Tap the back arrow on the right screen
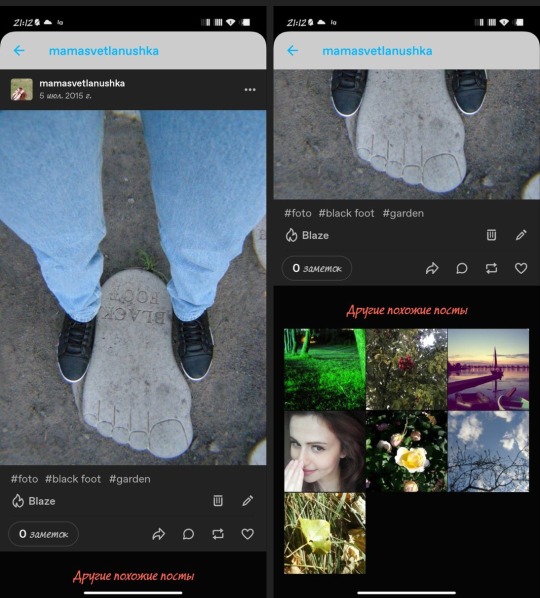The image size is (540, 598). tap(292, 50)
